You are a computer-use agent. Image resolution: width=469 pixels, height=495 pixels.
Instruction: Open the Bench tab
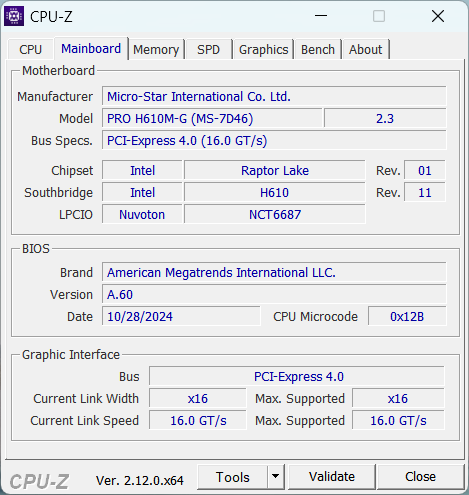coord(318,49)
